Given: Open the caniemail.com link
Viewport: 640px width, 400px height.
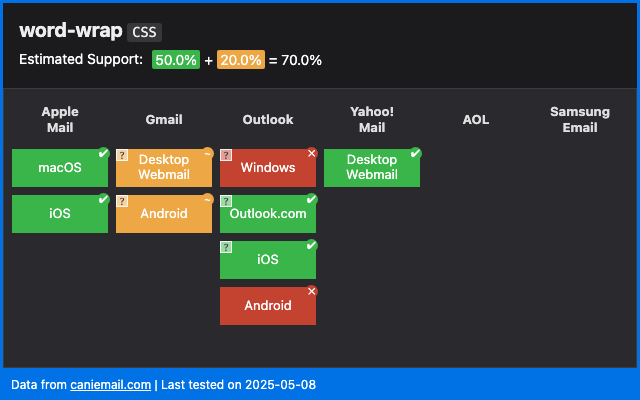Looking at the screenshot, I should tap(110, 385).
